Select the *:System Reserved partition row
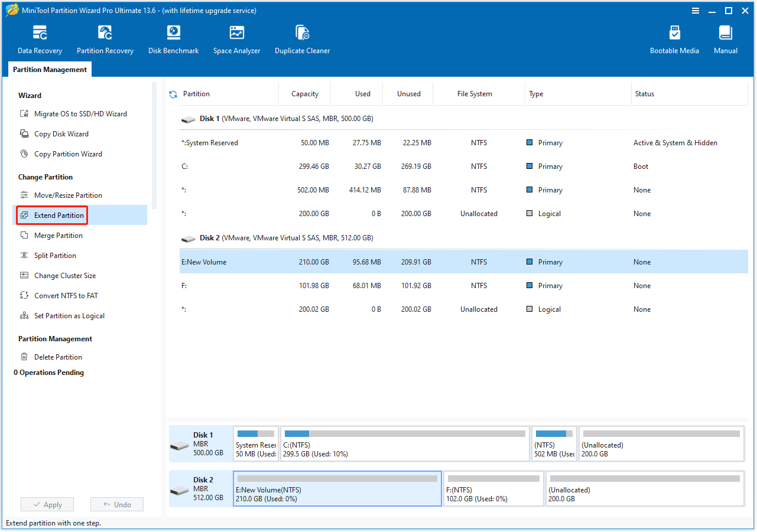This screenshot has height=532, width=757. pyautogui.click(x=464, y=143)
